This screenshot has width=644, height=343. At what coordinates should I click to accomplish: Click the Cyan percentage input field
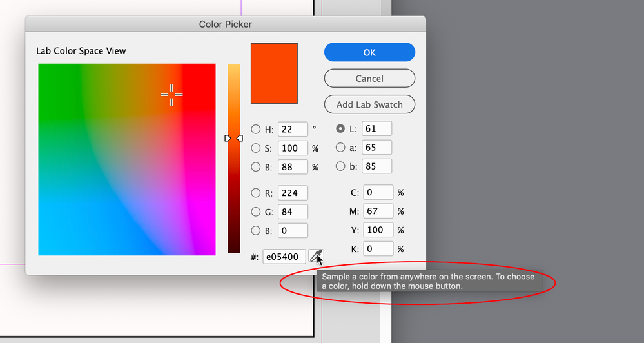click(x=377, y=192)
